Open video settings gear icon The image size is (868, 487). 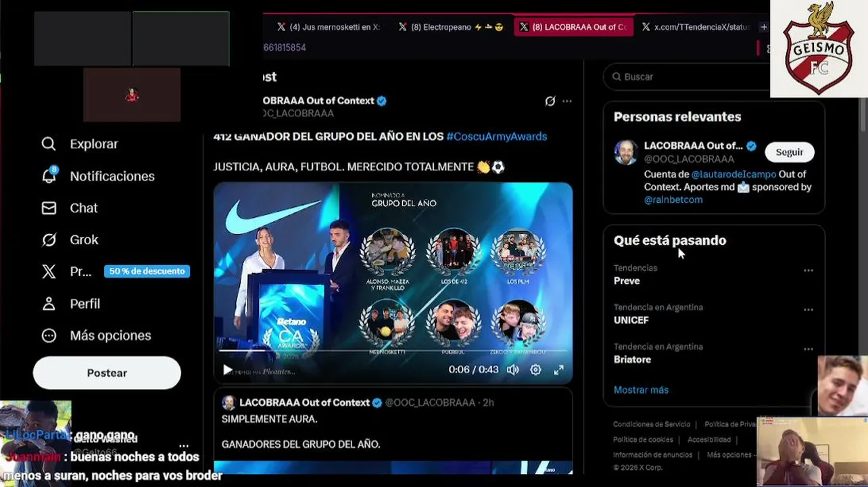(535, 370)
